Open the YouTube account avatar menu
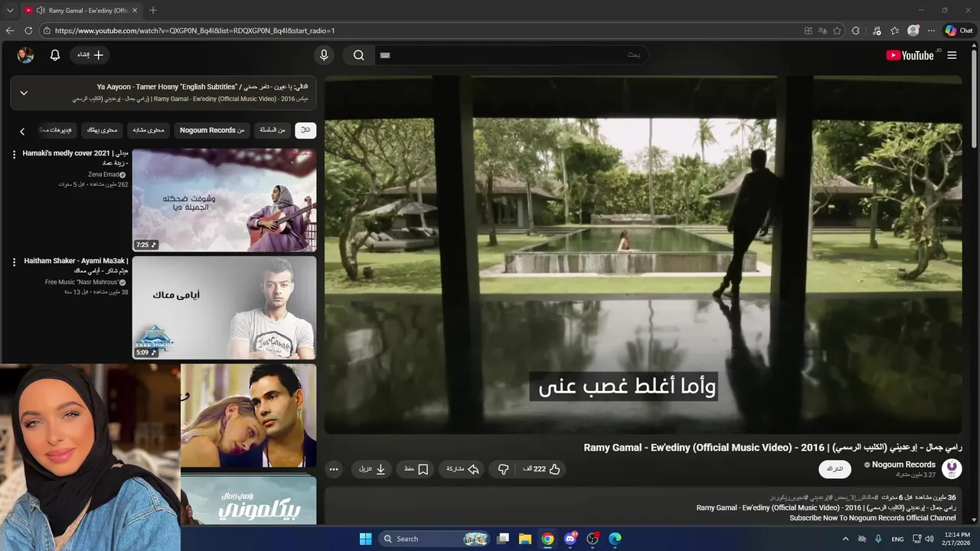Viewport: 980px width, 551px height. (25, 55)
